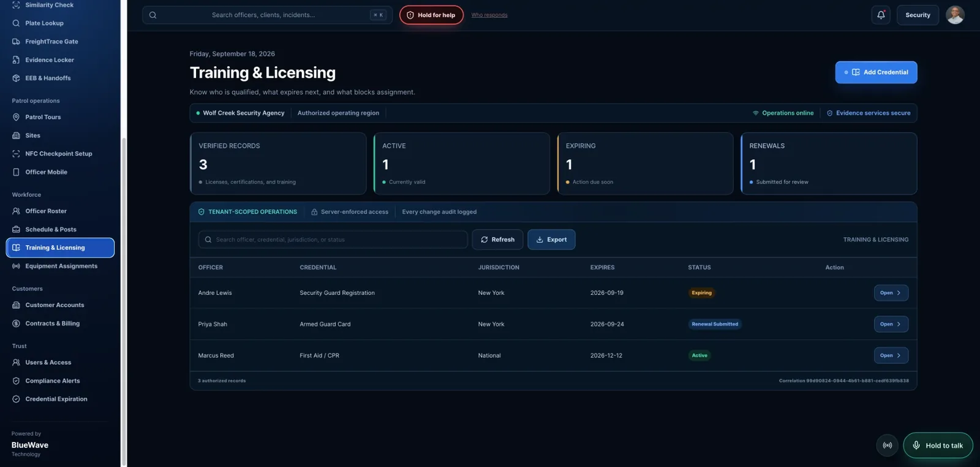Click the Officer Roster person icon
Viewport: 980px width, 467px height.
16,211
